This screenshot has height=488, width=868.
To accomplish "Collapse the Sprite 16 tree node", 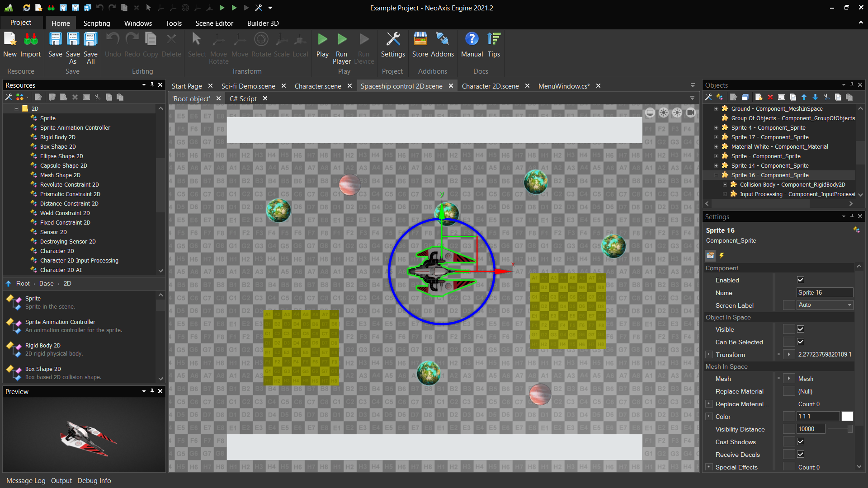I will (x=716, y=175).
